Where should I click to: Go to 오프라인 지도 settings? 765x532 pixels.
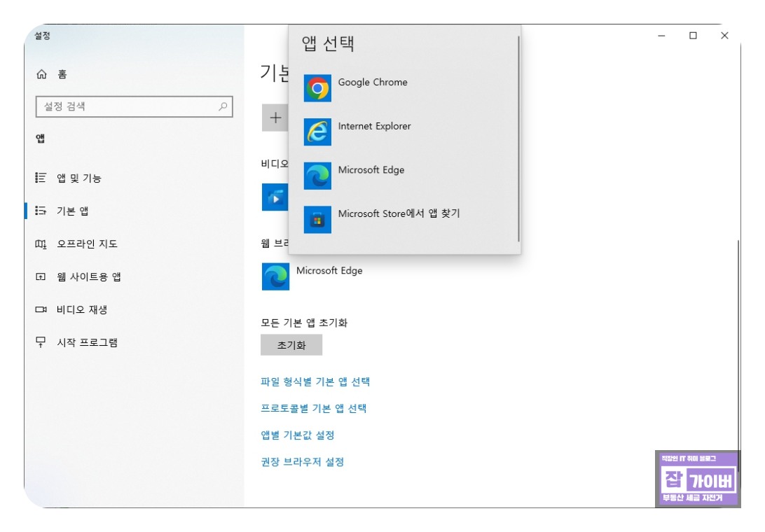(x=87, y=244)
